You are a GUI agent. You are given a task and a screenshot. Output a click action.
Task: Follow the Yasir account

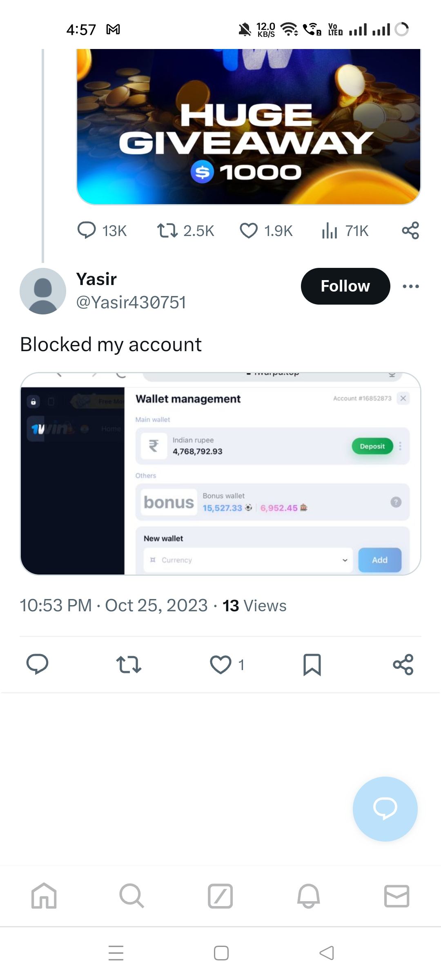345,286
